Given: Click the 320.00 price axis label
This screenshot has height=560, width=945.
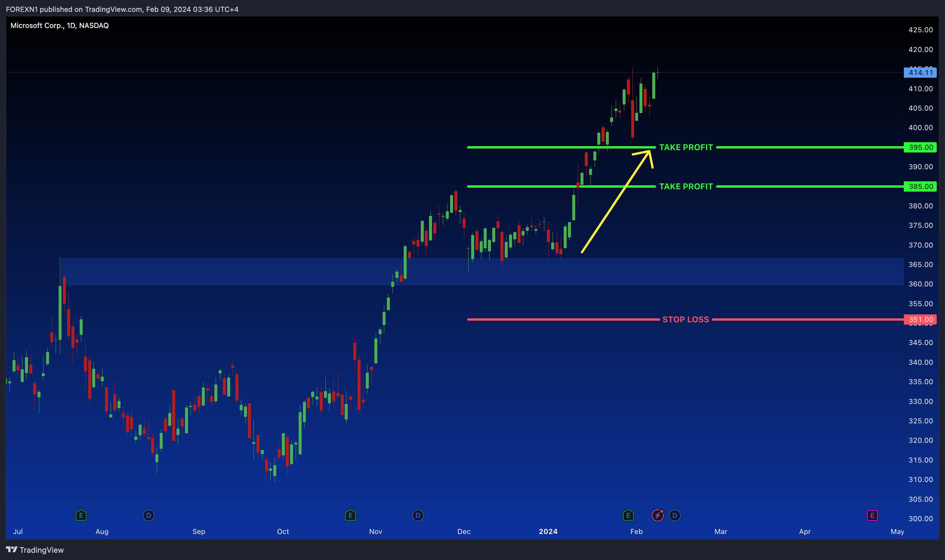Looking at the screenshot, I should [x=920, y=440].
